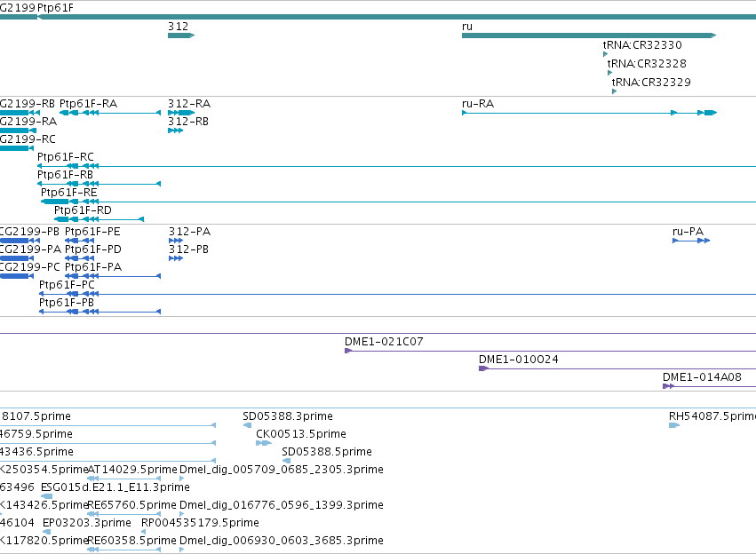
Task: Click the ru-RA transcript line
Action: point(589,113)
